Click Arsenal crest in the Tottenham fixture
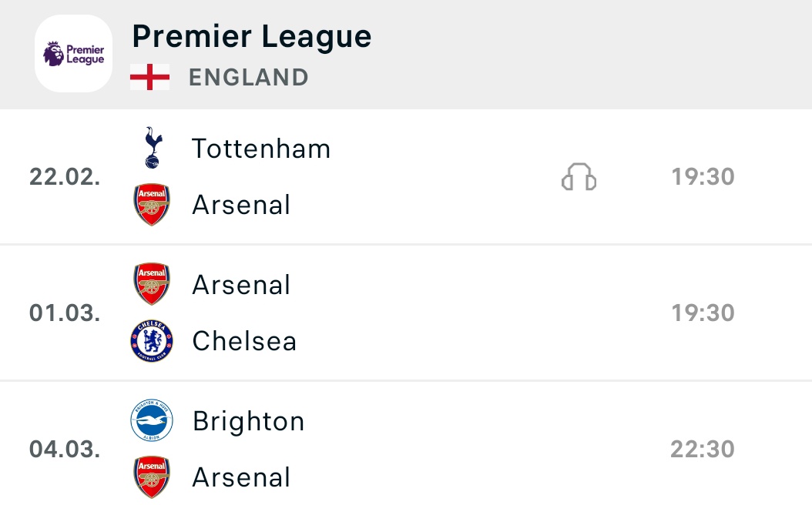The width and height of the screenshot is (812, 505). point(152,205)
